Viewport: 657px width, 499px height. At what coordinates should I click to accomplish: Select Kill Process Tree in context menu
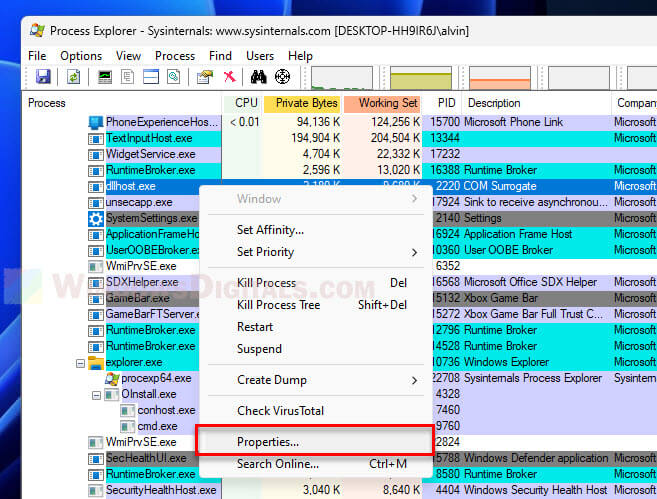[x=316, y=305]
